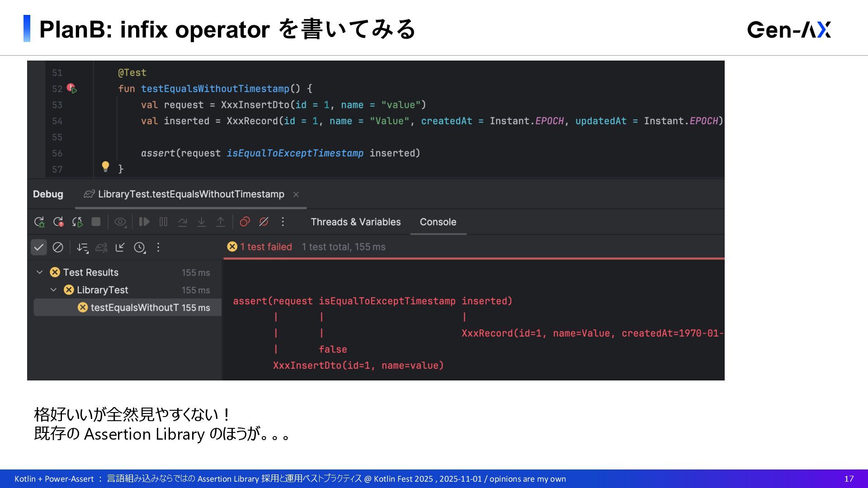Click Rerun Failed Tests icon
Viewport: 868px width, 488px height.
[58, 222]
